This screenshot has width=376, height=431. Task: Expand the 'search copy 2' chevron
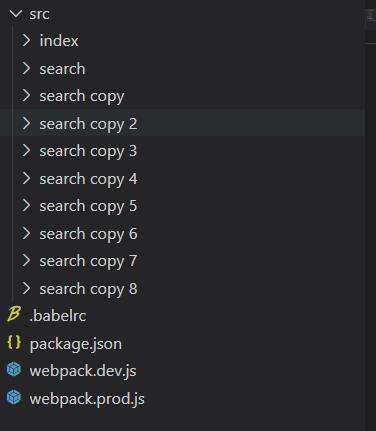tap(26, 123)
